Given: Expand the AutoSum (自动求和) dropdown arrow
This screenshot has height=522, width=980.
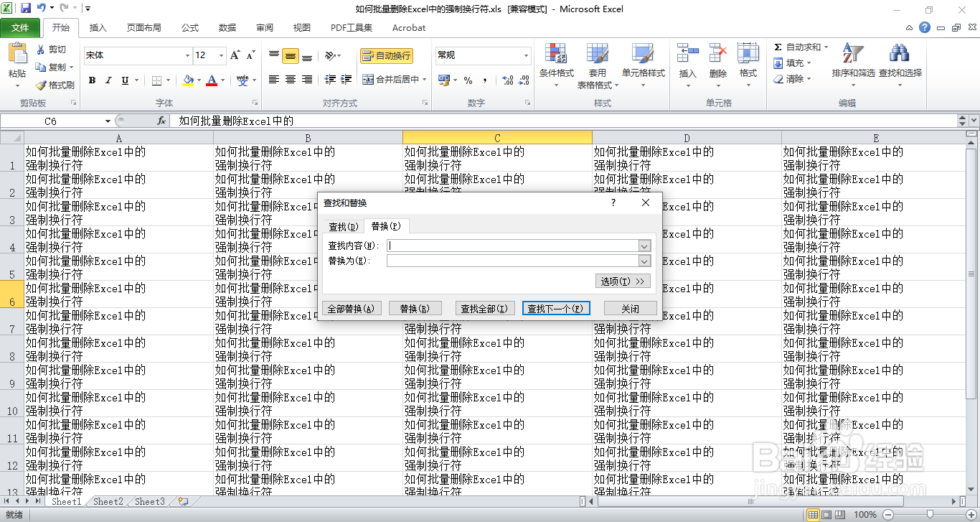Looking at the screenshot, I should click(x=826, y=47).
